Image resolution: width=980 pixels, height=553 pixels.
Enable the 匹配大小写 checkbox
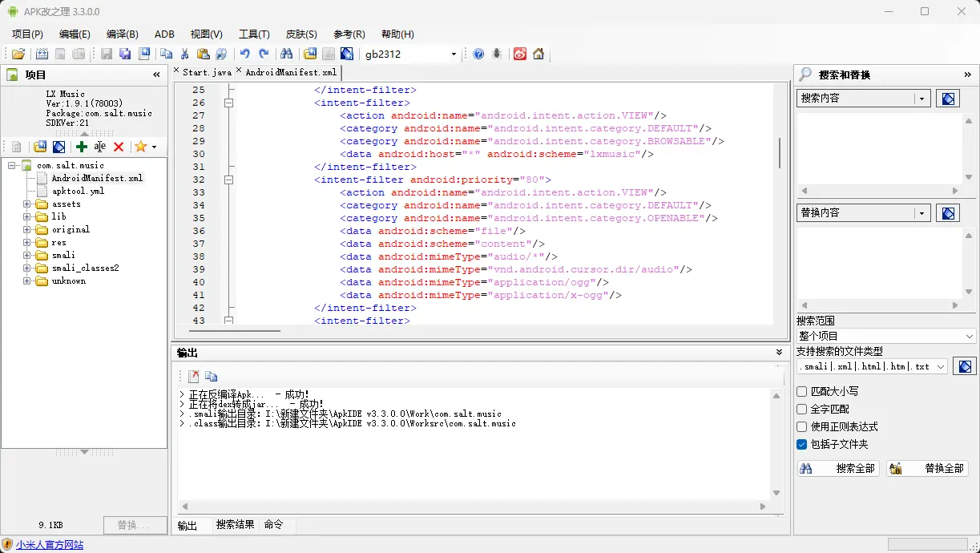(x=802, y=391)
